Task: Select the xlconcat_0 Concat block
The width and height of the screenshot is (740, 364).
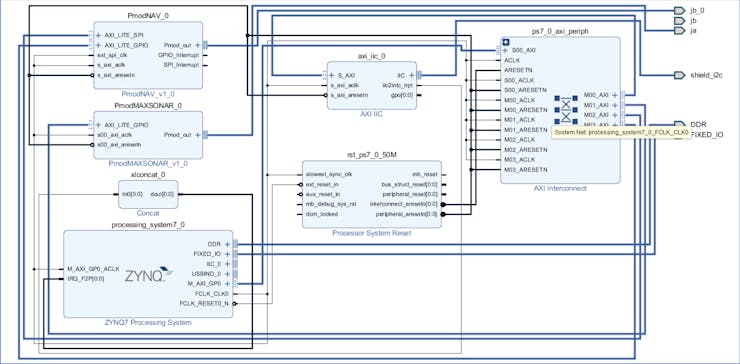Action: (x=148, y=194)
